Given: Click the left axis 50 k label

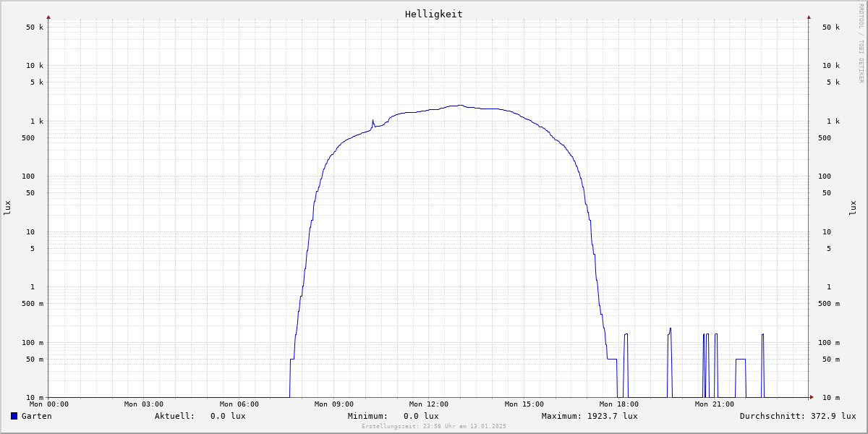Looking at the screenshot, I should 35,27.
